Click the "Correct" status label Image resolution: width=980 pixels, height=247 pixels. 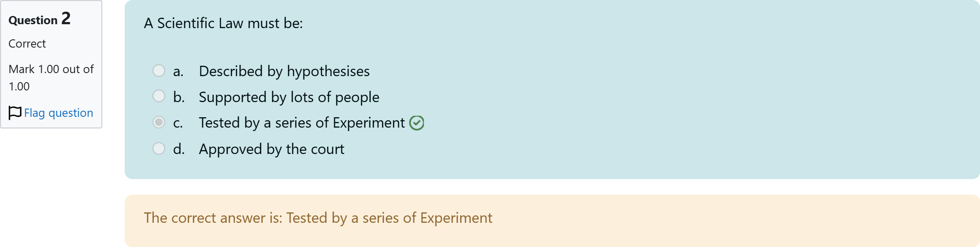[27, 44]
